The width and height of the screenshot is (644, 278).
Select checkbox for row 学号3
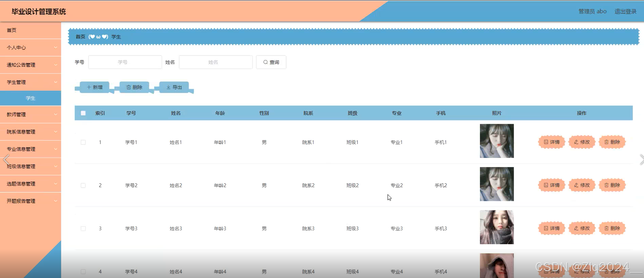pos(83,229)
